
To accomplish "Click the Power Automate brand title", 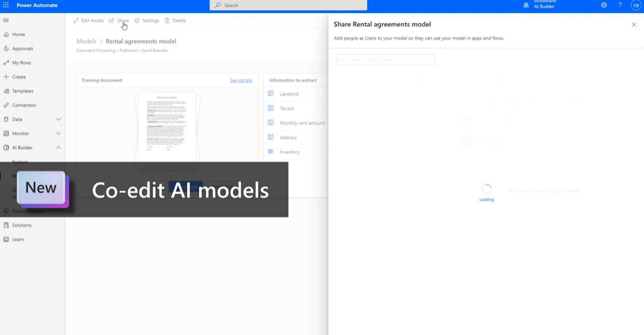I will tap(37, 5).
